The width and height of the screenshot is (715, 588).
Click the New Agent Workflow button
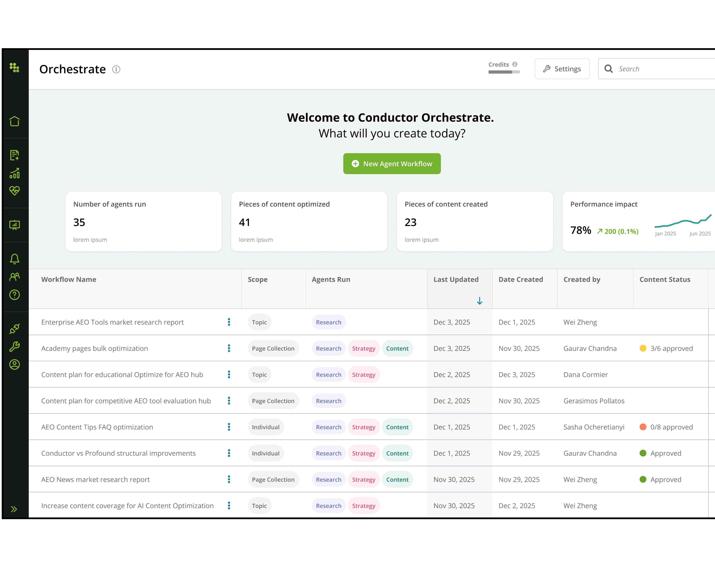[x=392, y=164]
